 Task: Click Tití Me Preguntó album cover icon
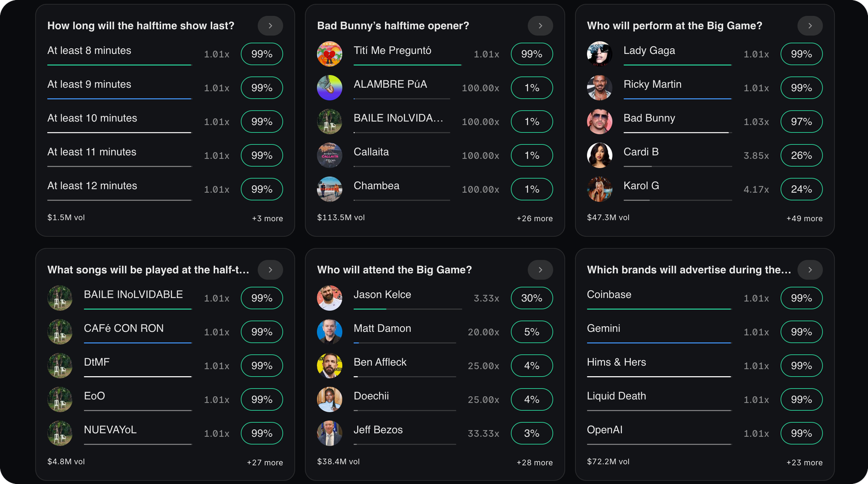pos(329,54)
